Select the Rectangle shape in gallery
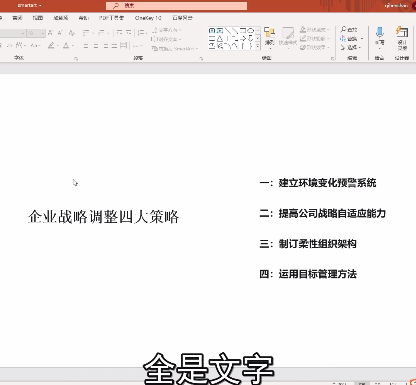This screenshot has height=385, width=416. coord(243,31)
